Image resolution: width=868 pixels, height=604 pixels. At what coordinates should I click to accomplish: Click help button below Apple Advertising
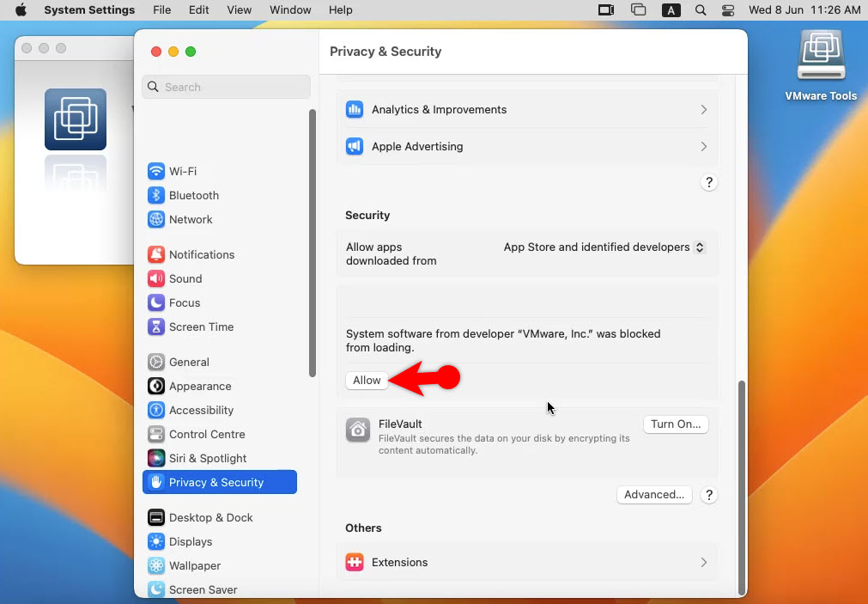pos(708,182)
